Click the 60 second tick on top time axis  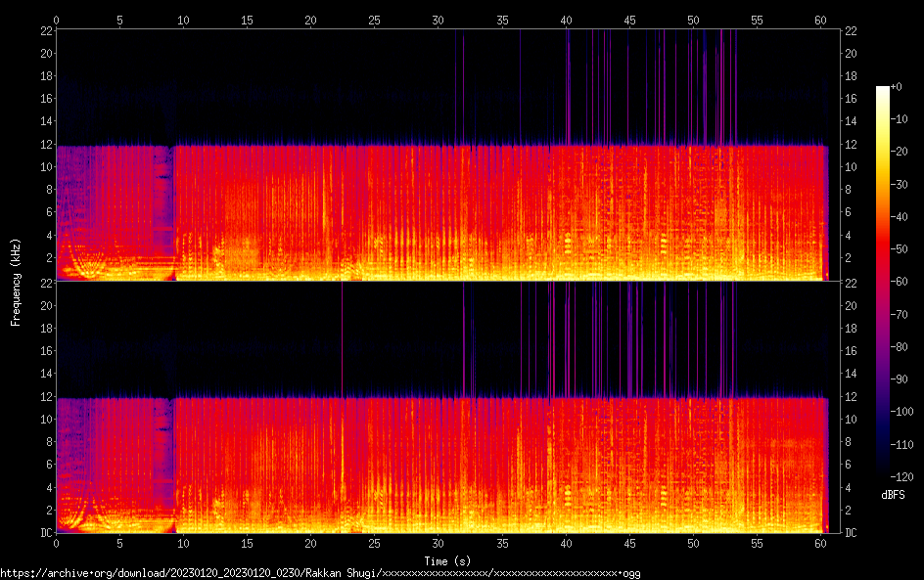pyautogui.click(x=820, y=20)
